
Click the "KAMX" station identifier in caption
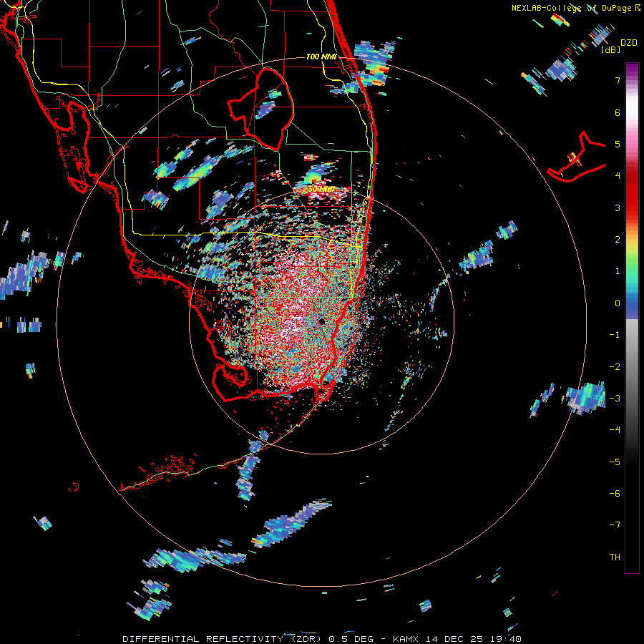click(x=407, y=639)
